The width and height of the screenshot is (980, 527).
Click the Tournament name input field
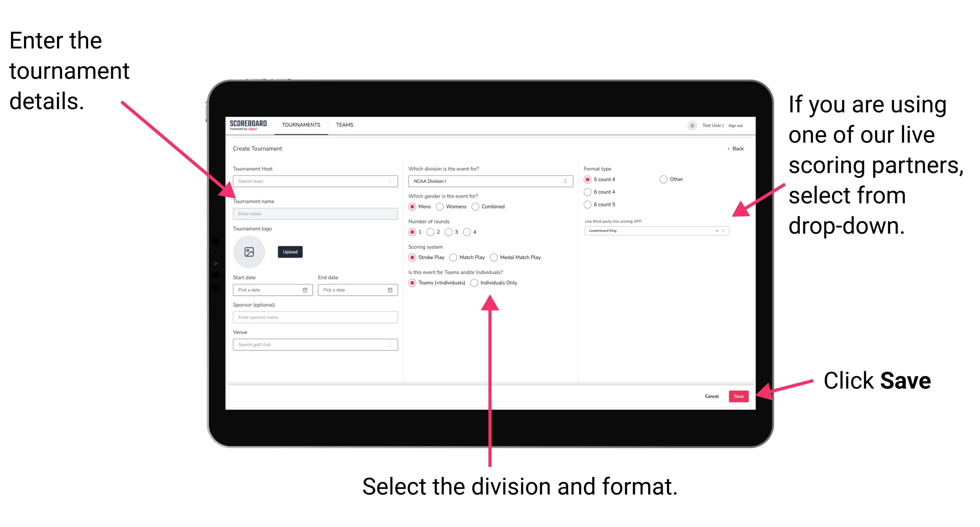point(315,213)
